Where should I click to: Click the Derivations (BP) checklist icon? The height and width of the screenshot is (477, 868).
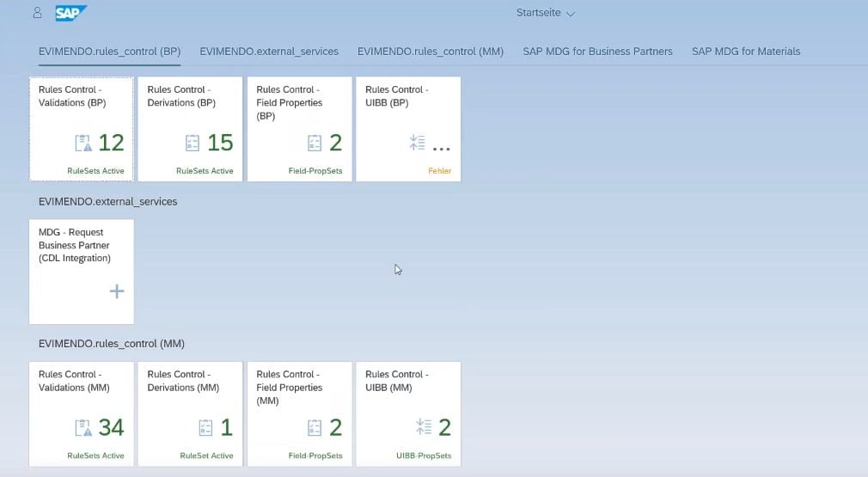(x=193, y=143)
